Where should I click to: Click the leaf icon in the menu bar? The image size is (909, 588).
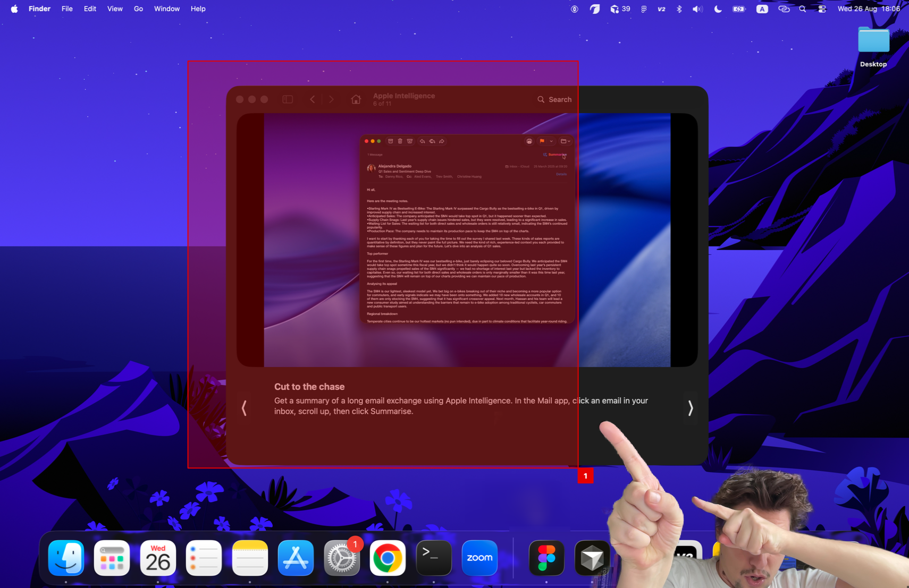(x=595, y=8)
